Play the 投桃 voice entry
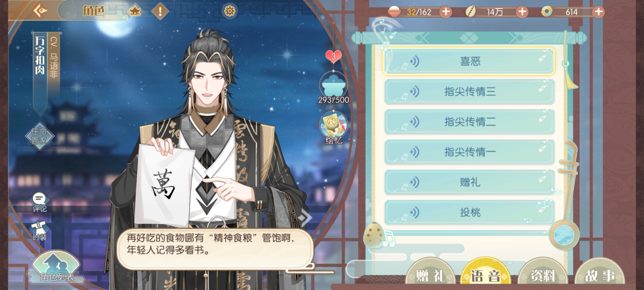This screenshot has width=644, height=290. click(x=469, y=212)
